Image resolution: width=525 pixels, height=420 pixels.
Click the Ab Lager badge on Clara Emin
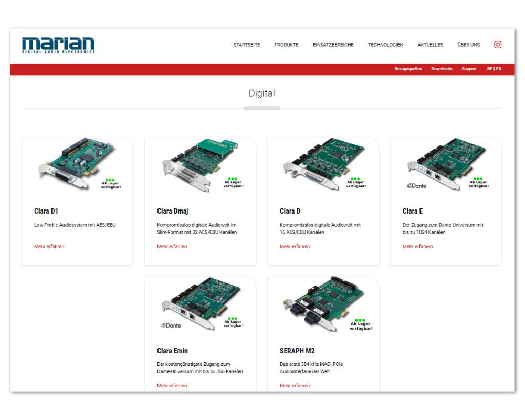click(x=234, y=322)
